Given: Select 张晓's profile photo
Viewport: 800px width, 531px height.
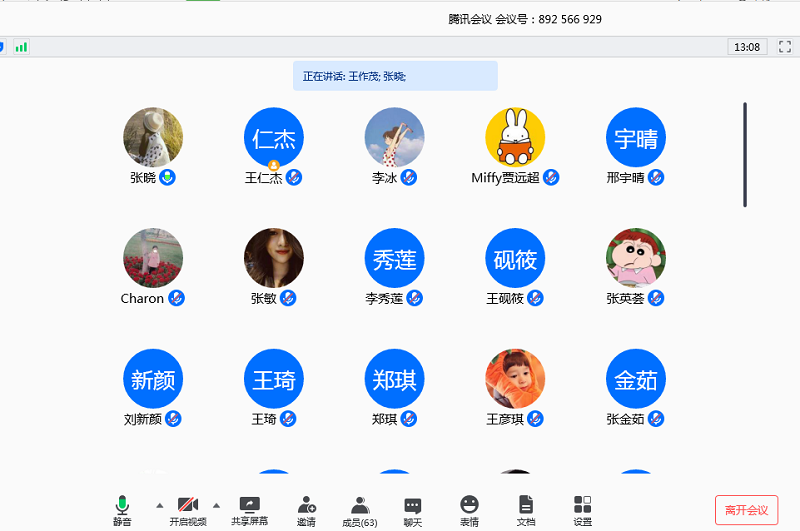Looking at the screenshot, I should point(153,137).
